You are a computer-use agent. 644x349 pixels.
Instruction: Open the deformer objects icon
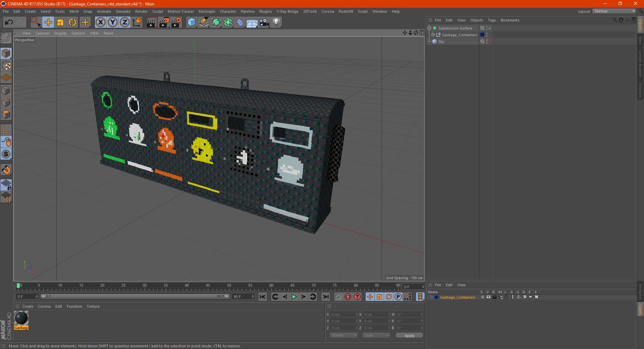pos(240,22)
